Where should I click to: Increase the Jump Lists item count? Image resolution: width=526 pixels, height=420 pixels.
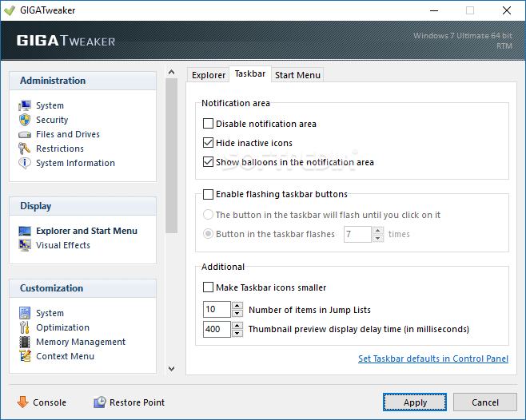237,305
